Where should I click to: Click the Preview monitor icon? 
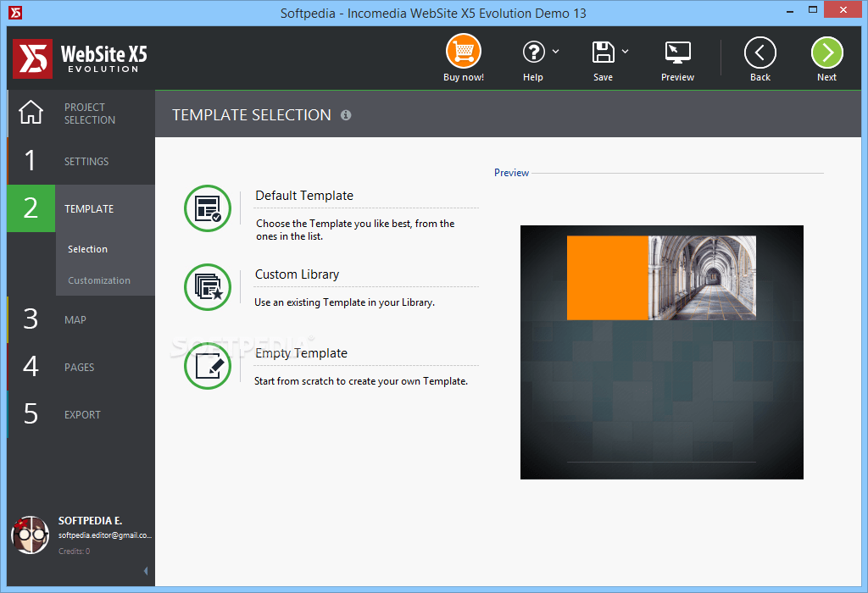click(x=677, y=51)
